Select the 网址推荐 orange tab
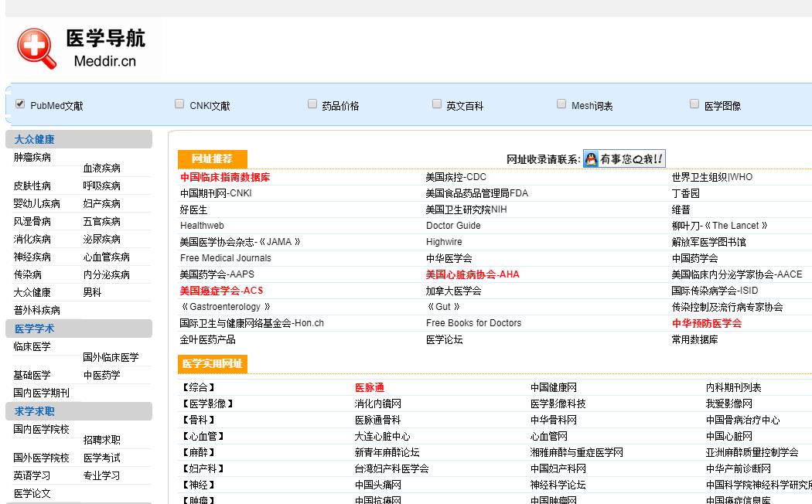This screenshot has height=504, width=812. click(x=213, y=159)
